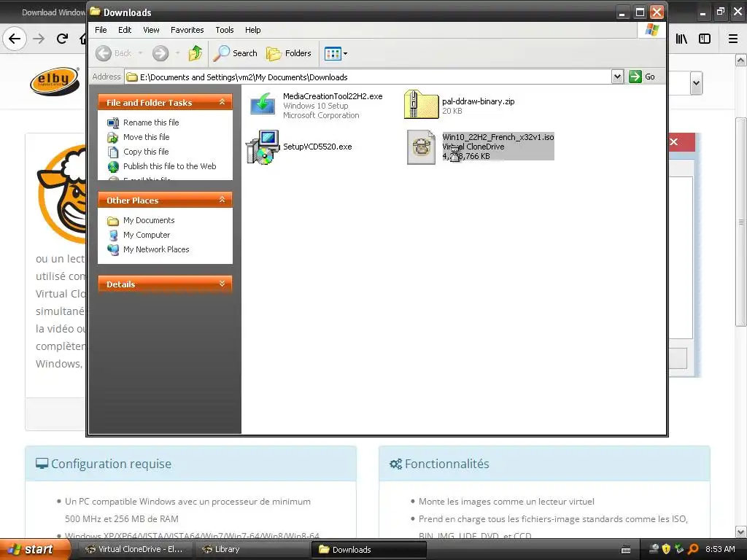The image size is (747, 560).
Task: Click Publish this file to the Web
Action: point(169,166)
